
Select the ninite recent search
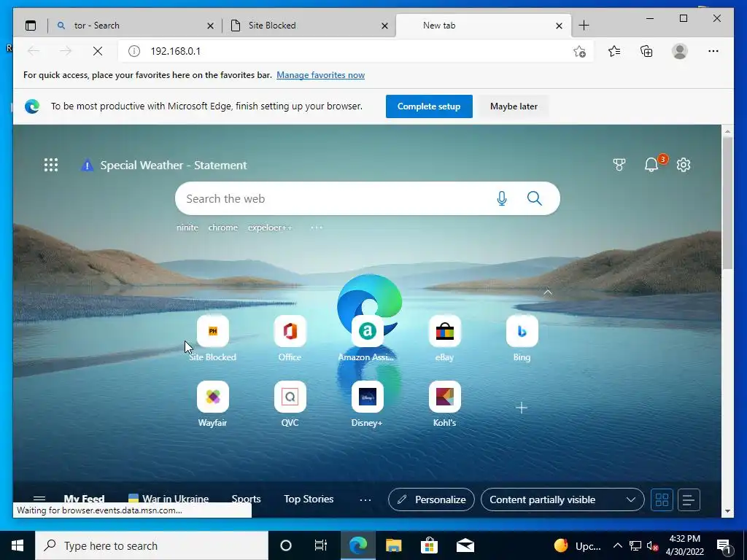tap(187, 227)
